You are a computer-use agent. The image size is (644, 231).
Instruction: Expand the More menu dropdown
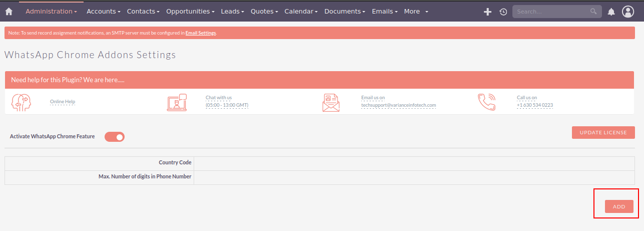pyautogui.click(x=416, y=11)
